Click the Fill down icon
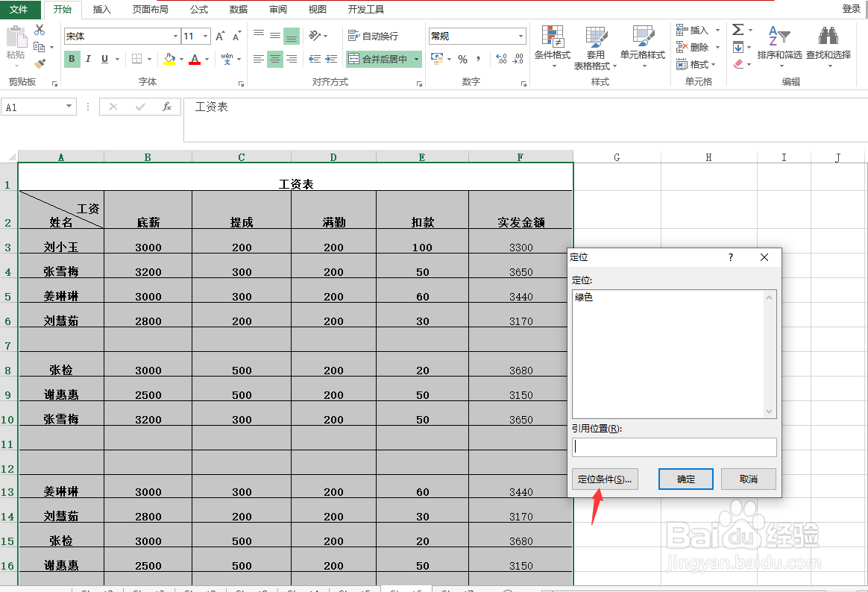Screen dimensions: 868x592 pyautogui.click(x=738, y=48)
